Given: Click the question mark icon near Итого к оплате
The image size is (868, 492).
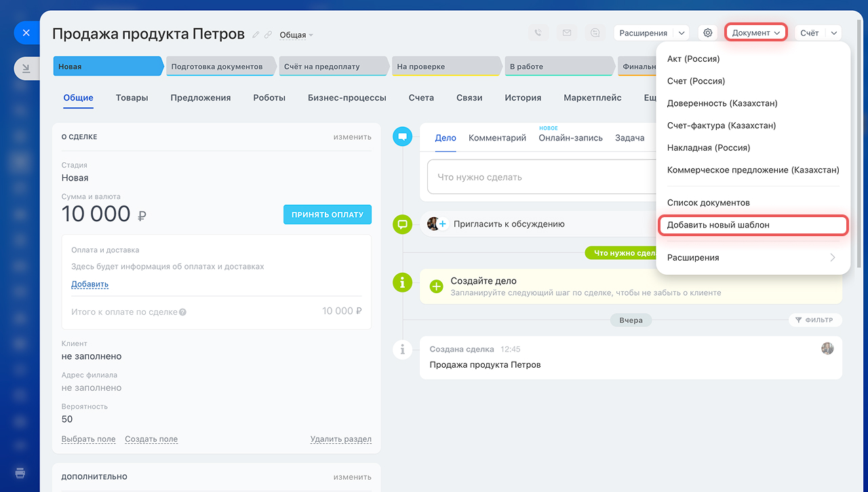Looking at the screenshot, I should tap(182, 312).
